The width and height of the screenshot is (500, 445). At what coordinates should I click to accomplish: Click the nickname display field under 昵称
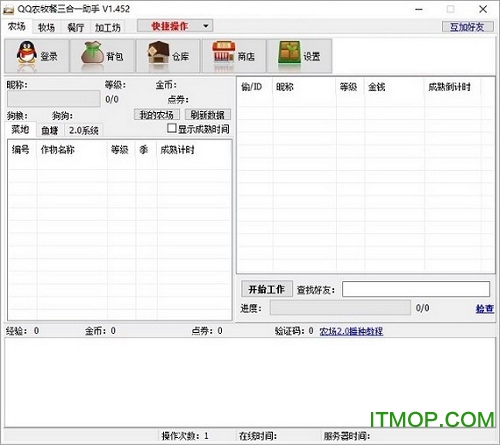click(54, 99)
